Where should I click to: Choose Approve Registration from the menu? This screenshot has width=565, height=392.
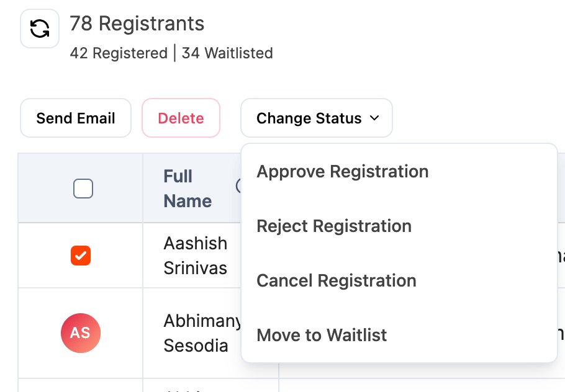coord(342,172)
